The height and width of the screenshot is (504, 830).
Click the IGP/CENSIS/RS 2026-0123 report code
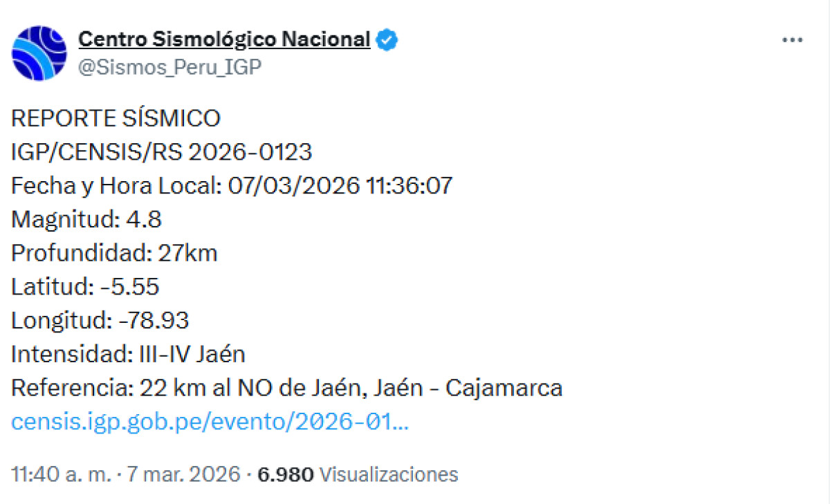pos(162,151)
